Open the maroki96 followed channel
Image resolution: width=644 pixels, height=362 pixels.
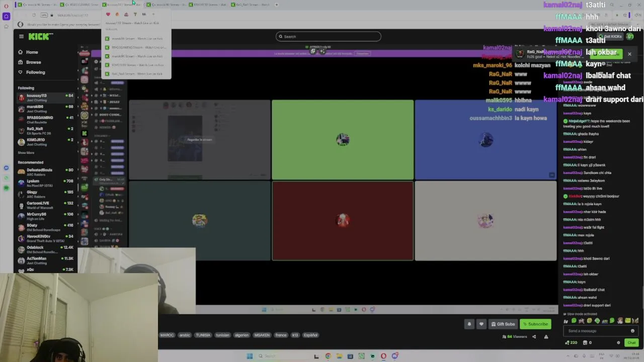click(x=45, y=109)
